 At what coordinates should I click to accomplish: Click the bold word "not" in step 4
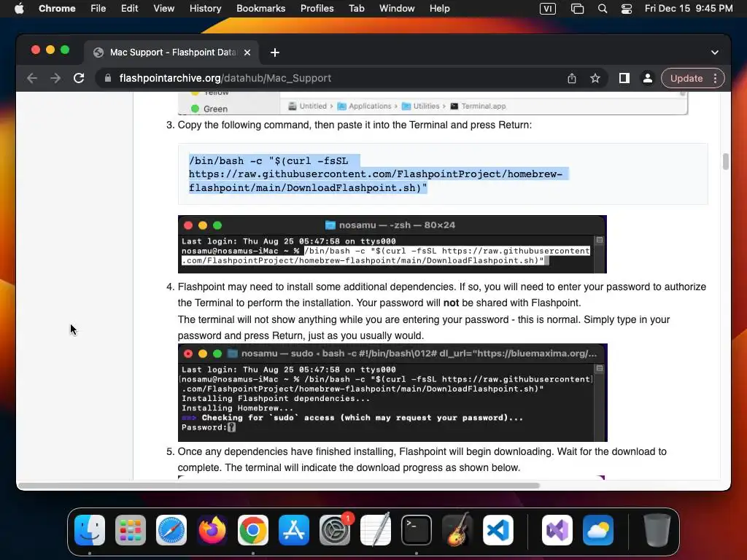[x=451, y=303]
